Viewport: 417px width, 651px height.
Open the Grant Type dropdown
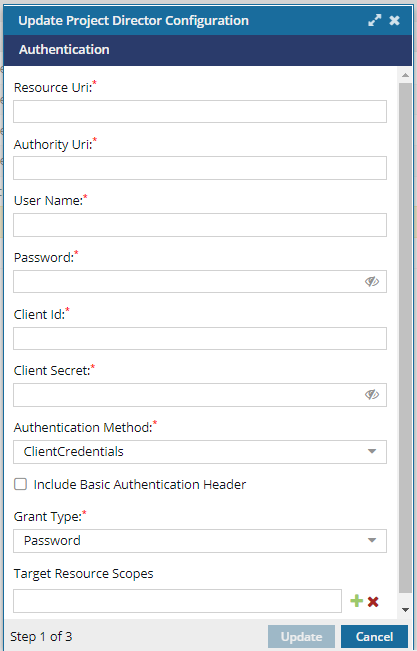(x=200, y=541)
